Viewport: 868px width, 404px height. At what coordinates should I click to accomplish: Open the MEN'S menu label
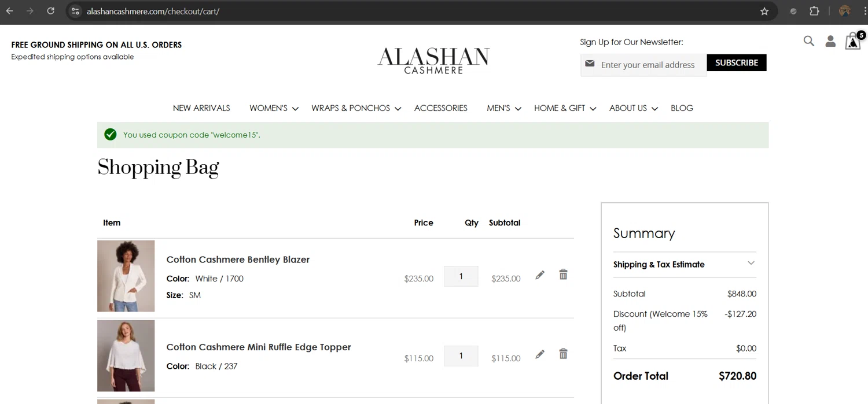(x=498, y=108)
